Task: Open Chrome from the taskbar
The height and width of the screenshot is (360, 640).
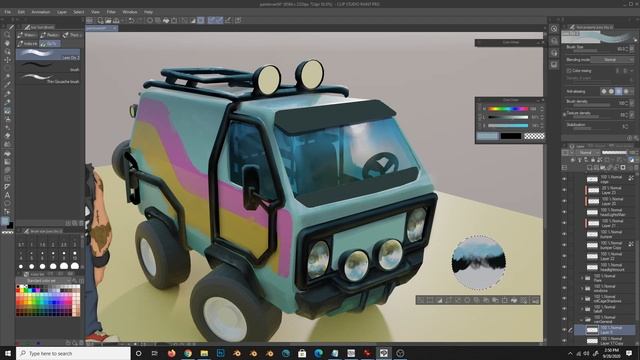Action: pos(188,353)
